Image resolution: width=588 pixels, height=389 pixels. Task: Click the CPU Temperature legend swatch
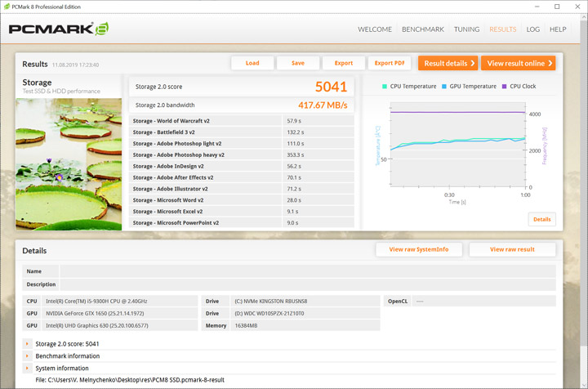tap(385, 87)
